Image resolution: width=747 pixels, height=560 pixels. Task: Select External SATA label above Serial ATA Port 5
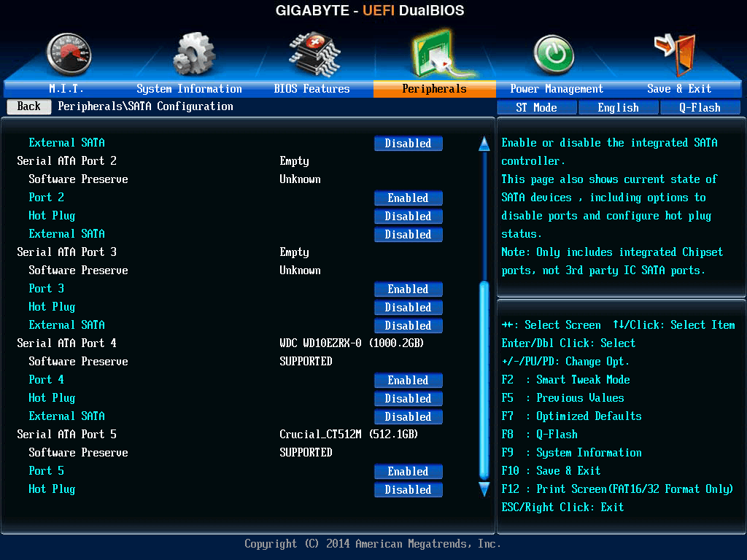[x=66, y=416]
